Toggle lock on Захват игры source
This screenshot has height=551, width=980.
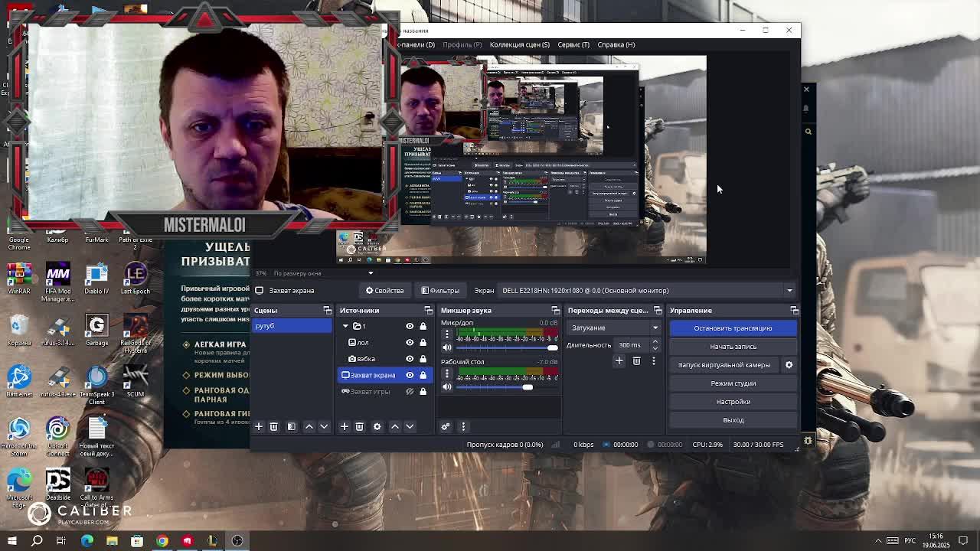(x=423, y=392)
